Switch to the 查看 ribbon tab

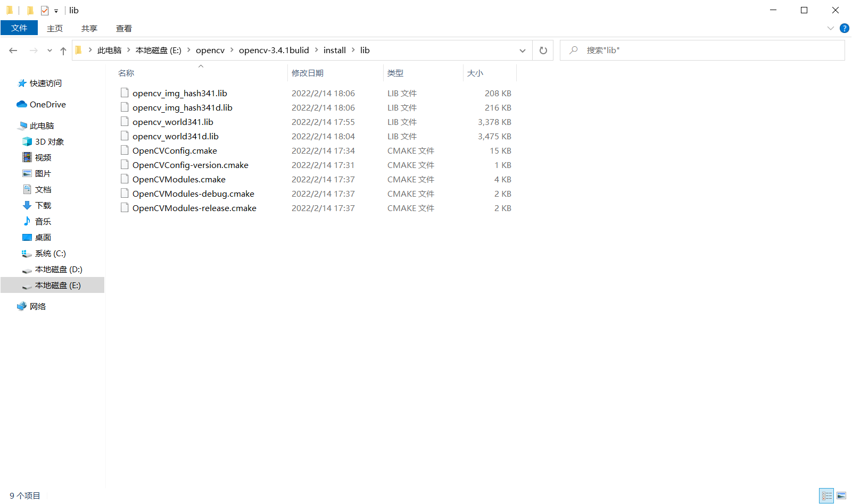coord(123,28)
